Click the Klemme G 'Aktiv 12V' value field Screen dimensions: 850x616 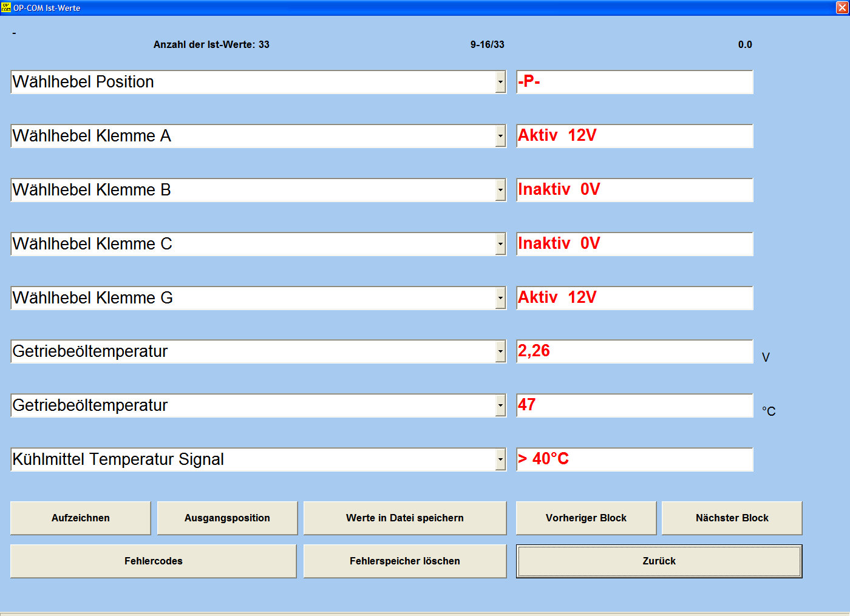[634, 298]
